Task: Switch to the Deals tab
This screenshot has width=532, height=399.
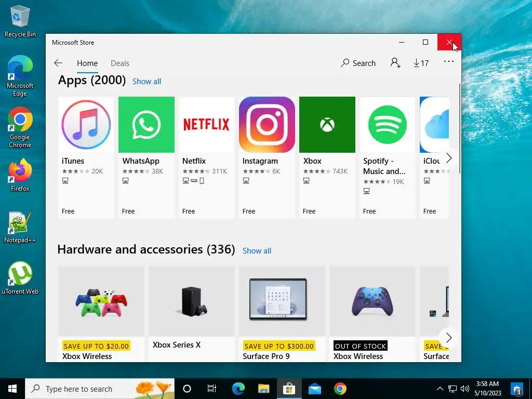Action: click(120, 63)
